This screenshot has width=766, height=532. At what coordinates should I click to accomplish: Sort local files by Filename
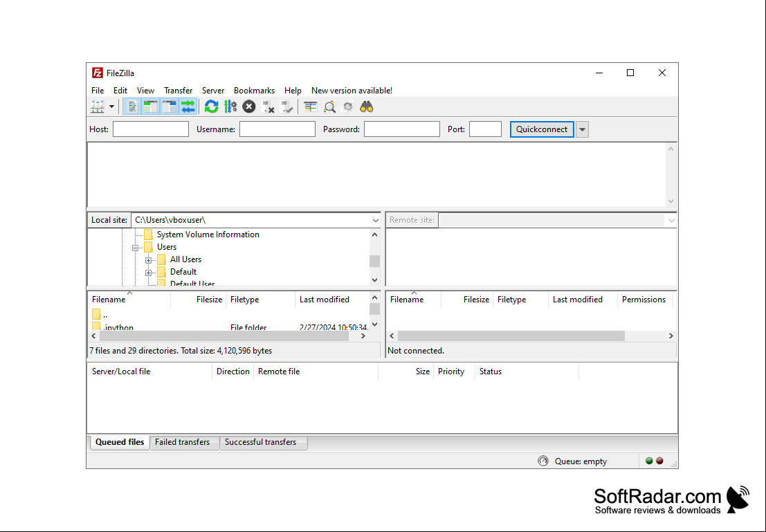pyautogui.click(x=129, y=300)
